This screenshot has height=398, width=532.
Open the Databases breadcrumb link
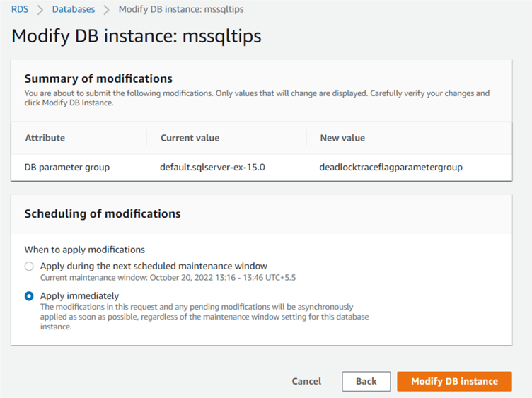[74, 9]
